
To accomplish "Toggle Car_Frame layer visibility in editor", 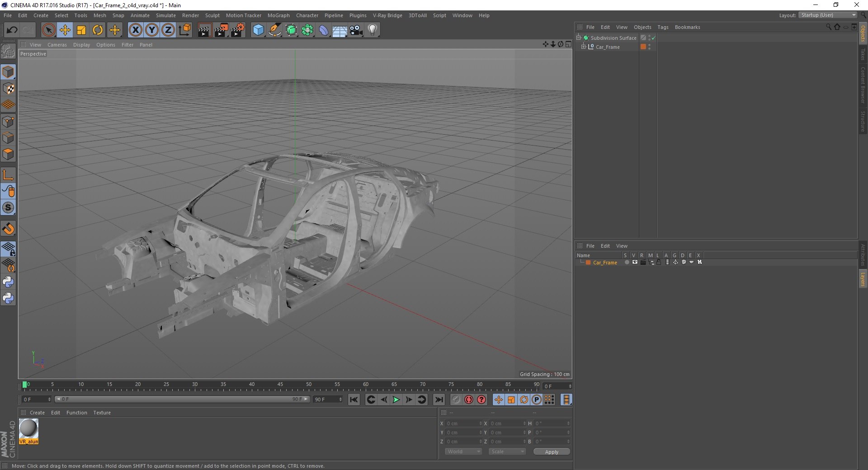I will (x=635, y=262).
